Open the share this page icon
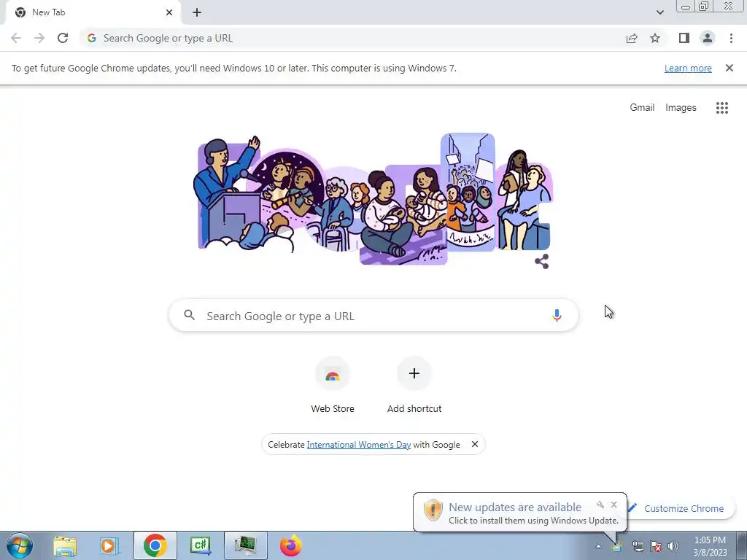The width and height of the screenshot is (747, 560). coord(632,38)
